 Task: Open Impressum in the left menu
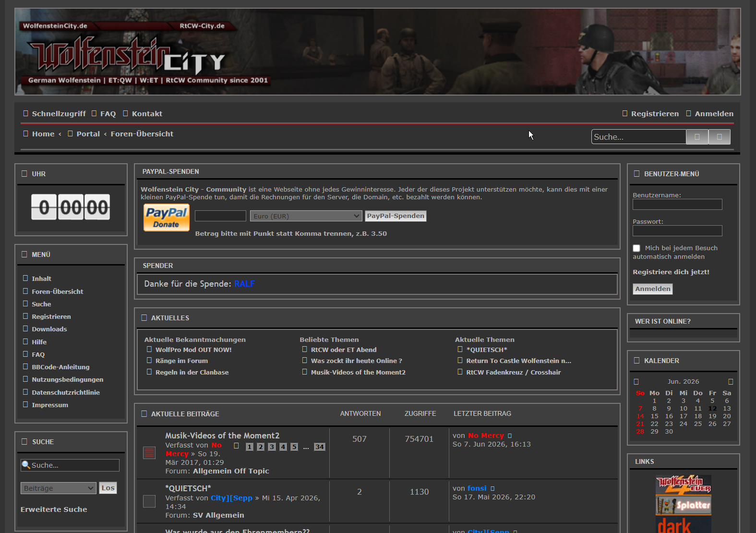50,405
